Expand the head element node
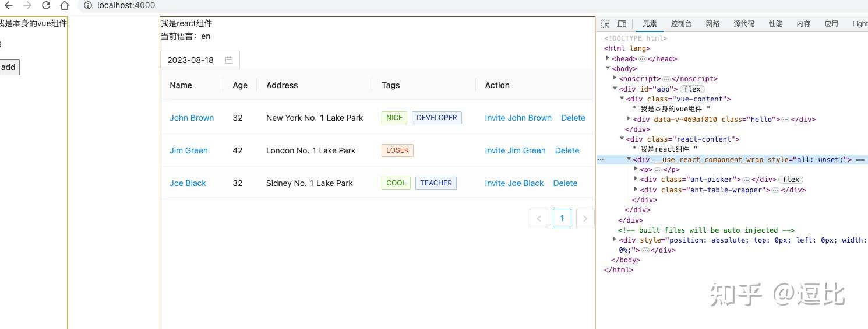The width and height of the screenshot is (868, 329). 608,58
